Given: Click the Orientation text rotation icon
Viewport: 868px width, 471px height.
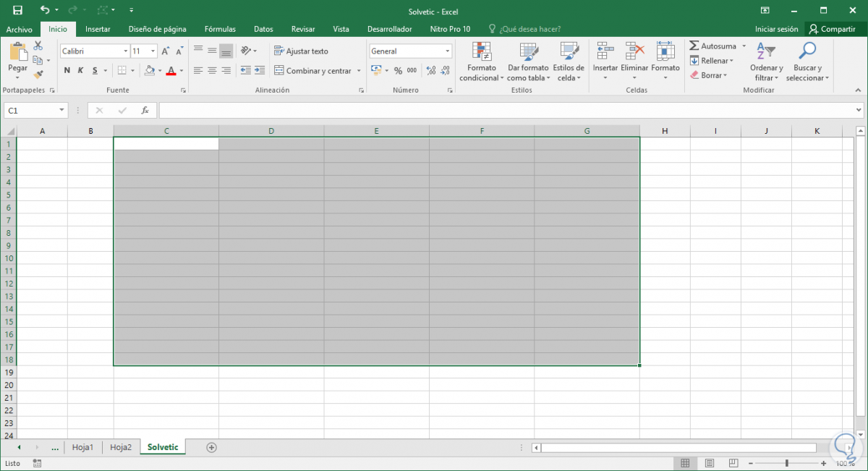Looking at the screenshot, I should (x=246, y=51).
